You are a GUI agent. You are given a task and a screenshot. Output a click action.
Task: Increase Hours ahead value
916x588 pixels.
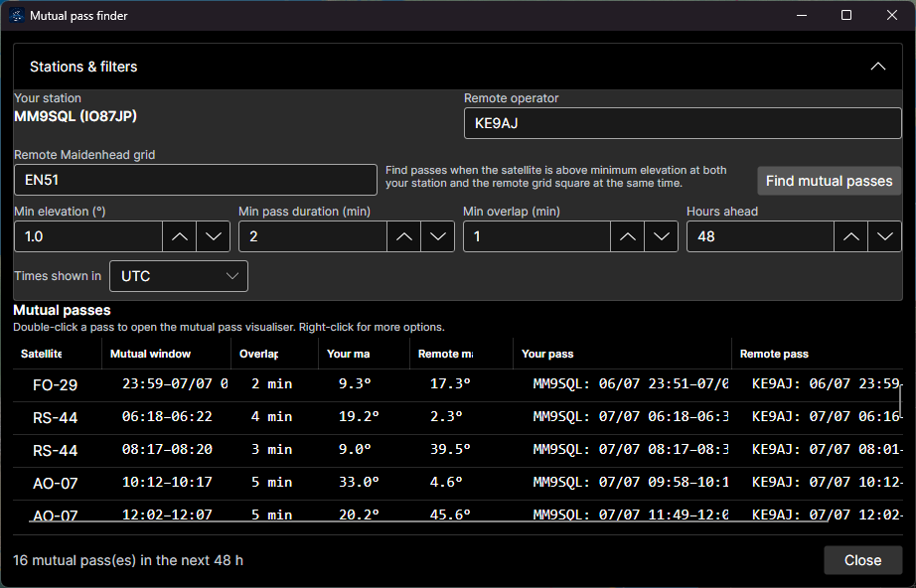tap(851, 236)
